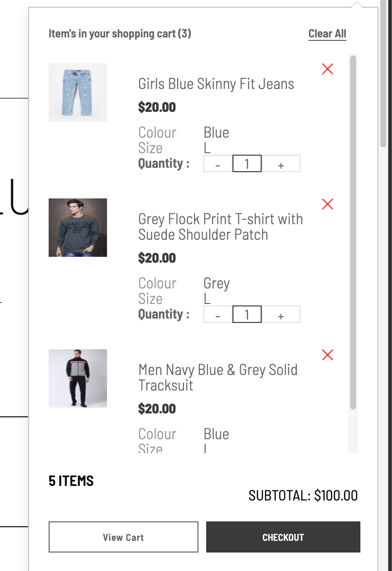Increase quantity of Girls Blue Skinny Jeans

281,164
